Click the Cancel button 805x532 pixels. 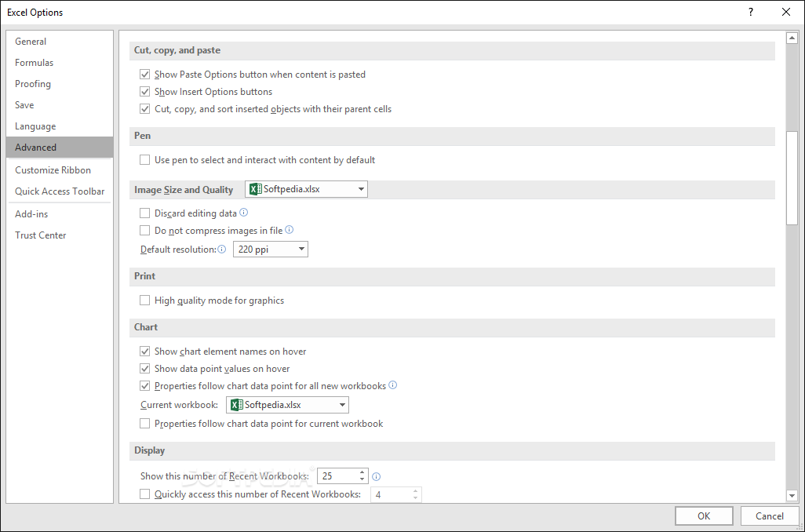[x=769, y=516]
